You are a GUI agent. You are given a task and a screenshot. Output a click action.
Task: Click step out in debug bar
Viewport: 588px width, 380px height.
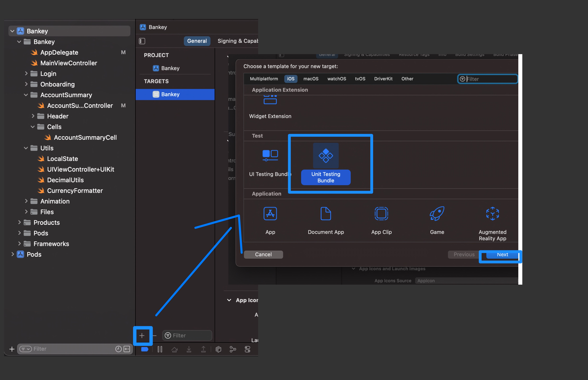click(203, 349)
